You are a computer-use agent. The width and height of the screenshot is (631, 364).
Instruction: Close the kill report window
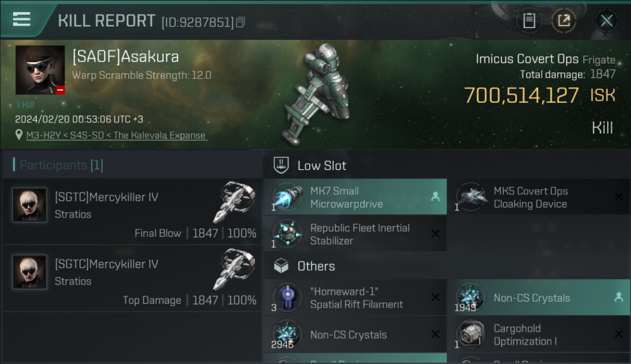(606, 20)
